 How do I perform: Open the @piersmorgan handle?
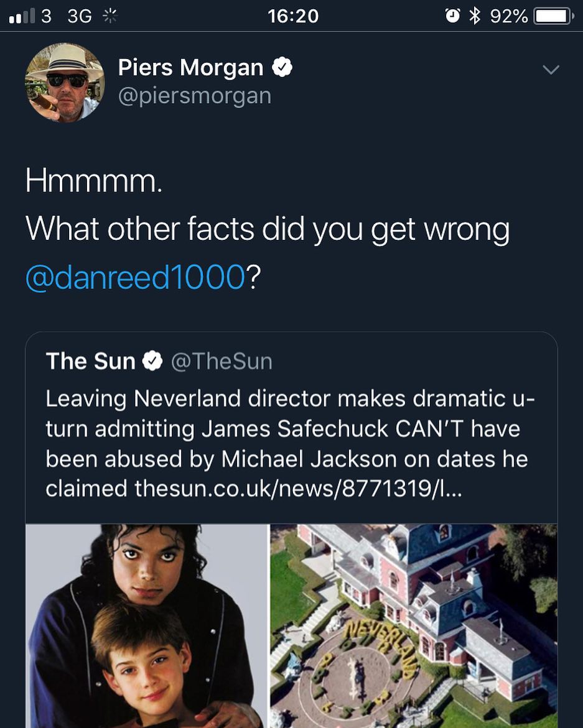pos(194,96)
